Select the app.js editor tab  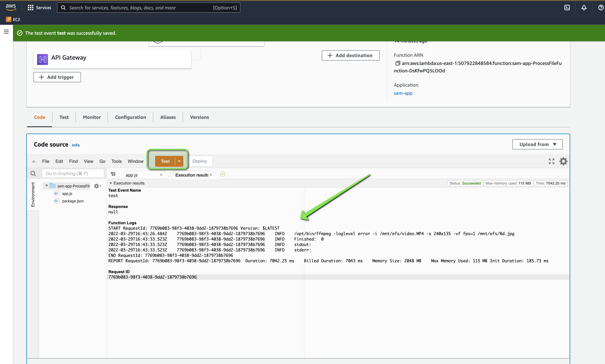tap(131, 175)
